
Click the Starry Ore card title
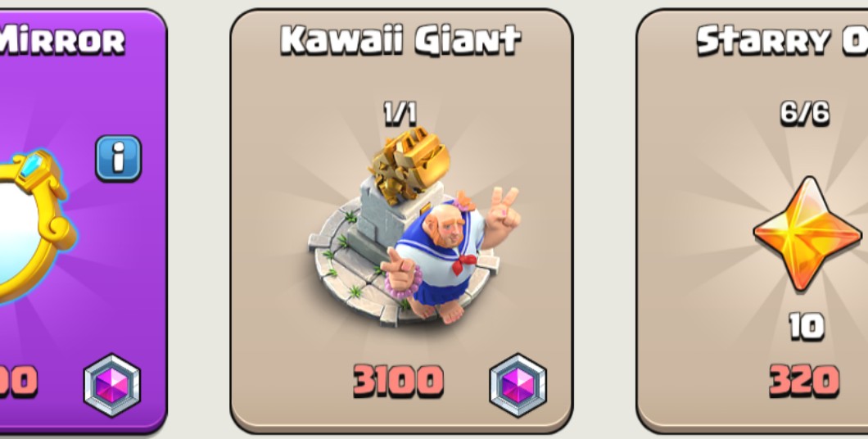point(782,40)
